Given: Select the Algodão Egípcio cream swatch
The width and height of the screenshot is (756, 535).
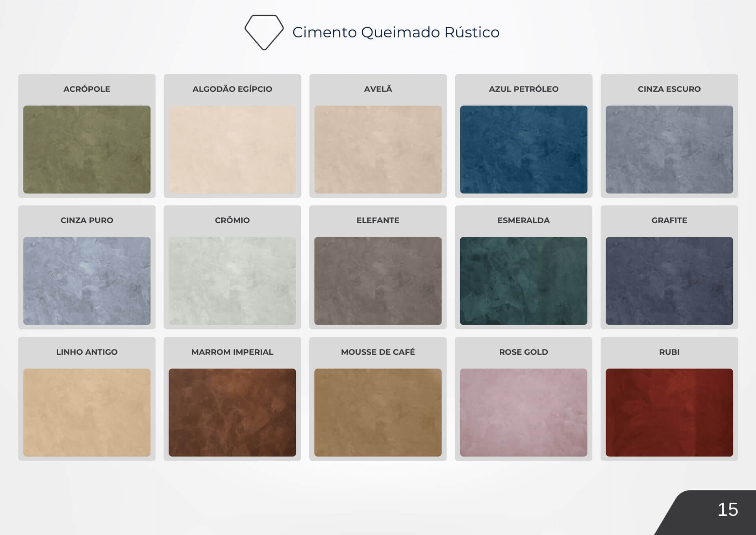Looking at the screenshot, I should [x=232, y=149].
